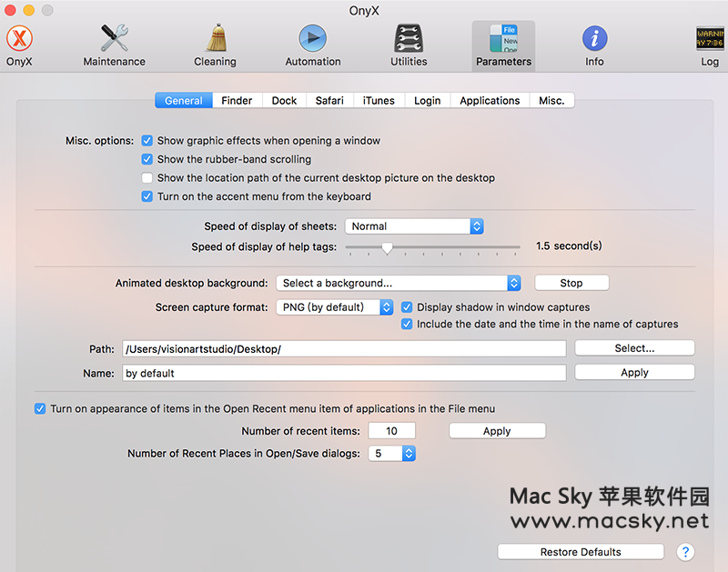Click the OnyX window title text
This screenshot has height=572, width=728.
364,10
